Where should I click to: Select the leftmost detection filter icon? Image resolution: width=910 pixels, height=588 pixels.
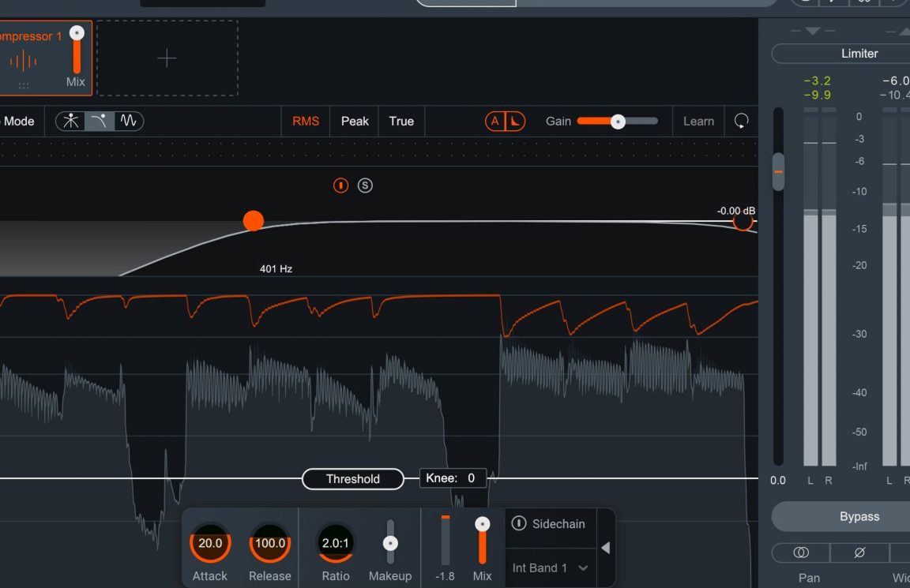70,121
